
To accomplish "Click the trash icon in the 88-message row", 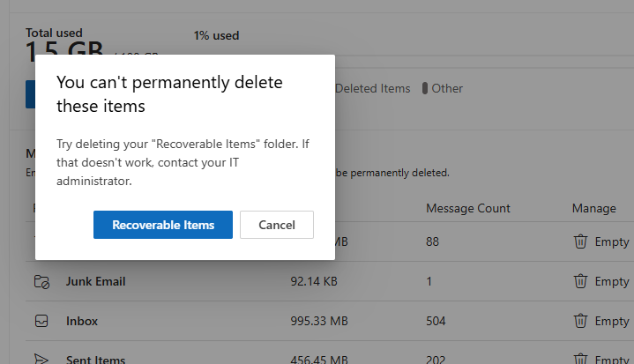I will point(580,241).
